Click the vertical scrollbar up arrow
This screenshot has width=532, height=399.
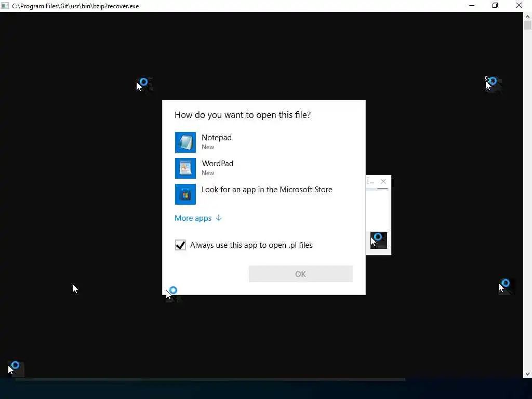[x=527, y=16]
